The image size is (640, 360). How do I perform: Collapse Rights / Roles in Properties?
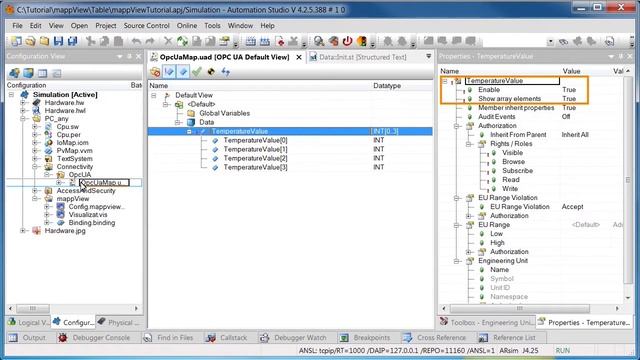coord(469,144)
